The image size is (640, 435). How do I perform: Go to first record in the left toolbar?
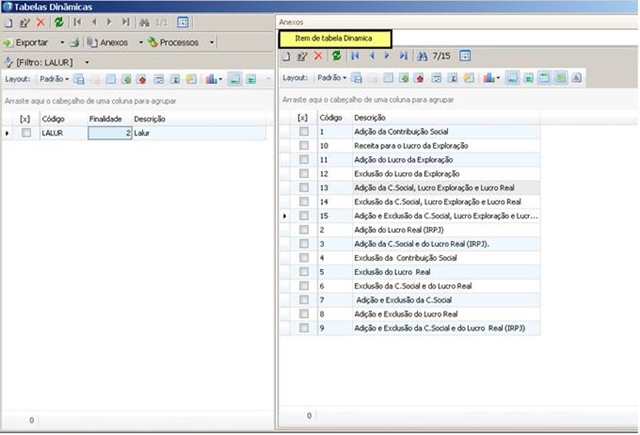click(78, 22)
